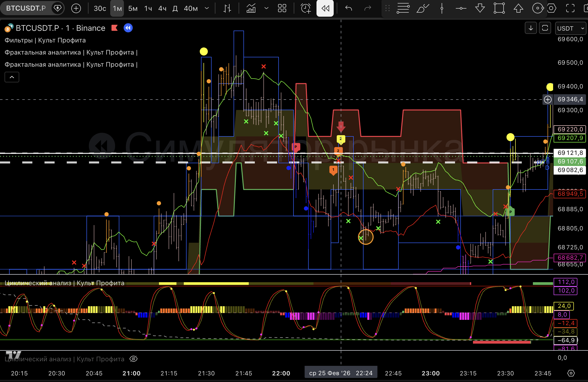Toggle fullscreen mode icon
Viewport: 588px width, 382px height.
pyautogui.click(x=570, y=8)
